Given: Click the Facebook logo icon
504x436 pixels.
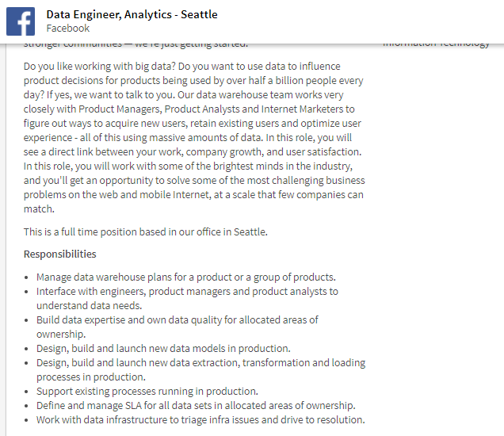Looking at the screenshot, I should 21,21.
